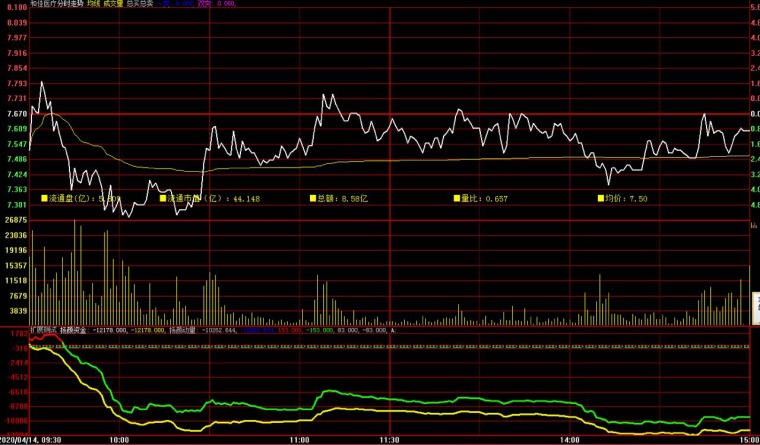This screenshot has height=445, width=760.
Task: Click the 14:00 time axis marker
Action: pyautogui.click(x=569, y=439)
